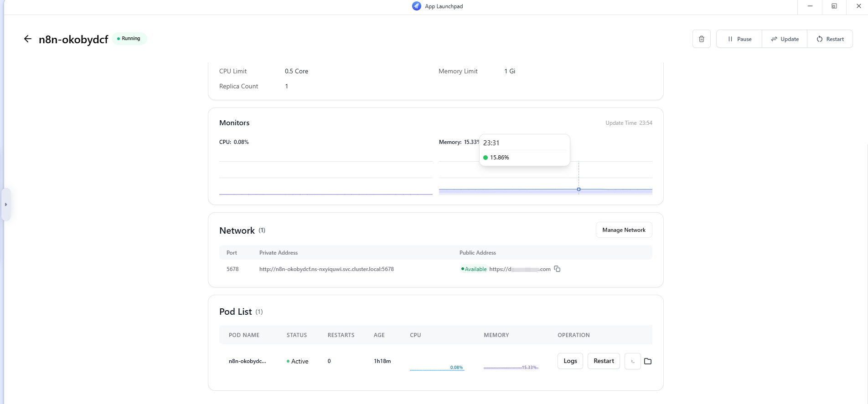
Task: Click the memory chart data point marker
Action: pyautogui.click(x=579, y=189)
